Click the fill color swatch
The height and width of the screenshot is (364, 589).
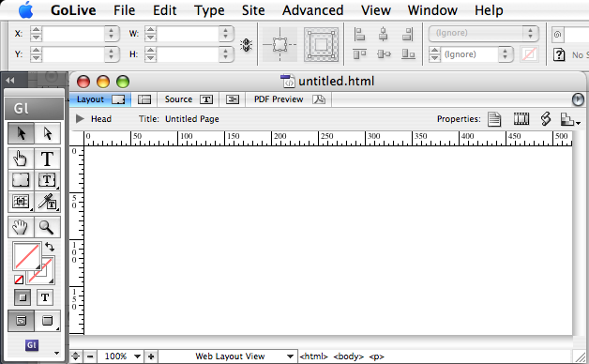(26, 256)
